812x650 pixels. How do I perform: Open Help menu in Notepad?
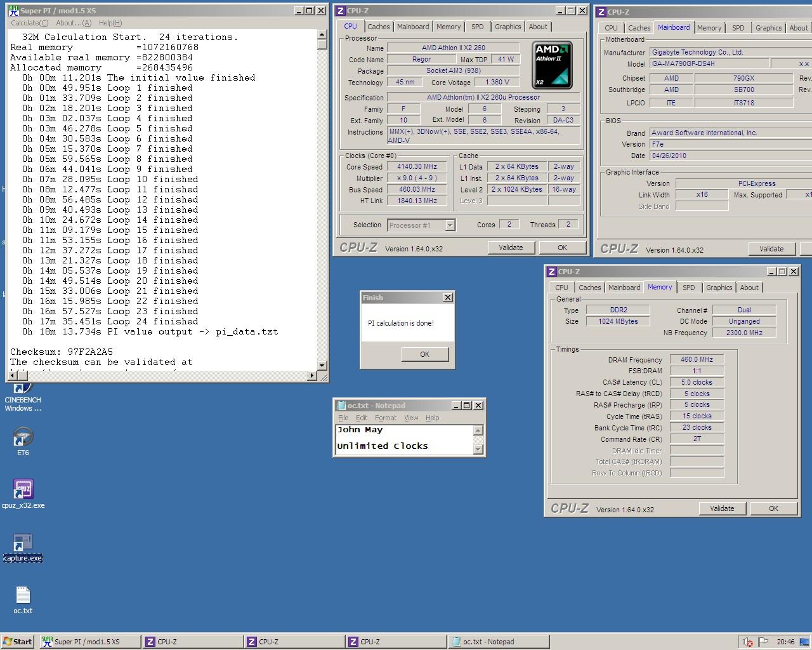tap(432, 418)
